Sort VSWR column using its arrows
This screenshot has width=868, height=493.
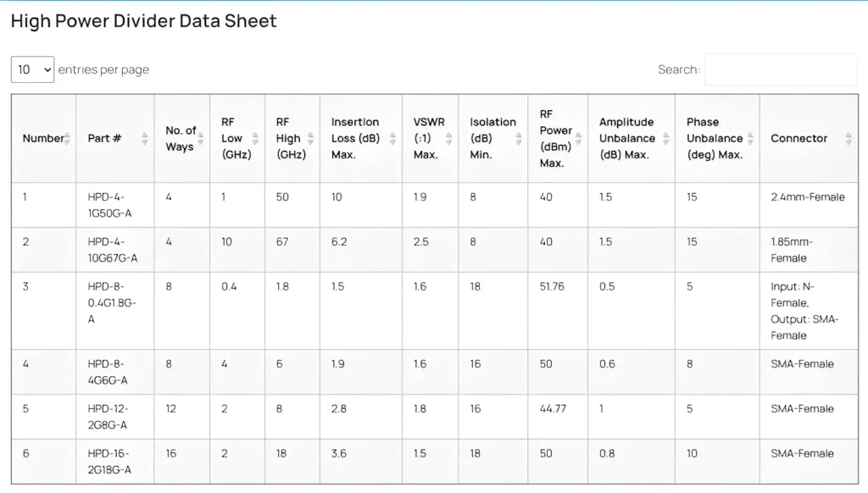click(449, 138)
